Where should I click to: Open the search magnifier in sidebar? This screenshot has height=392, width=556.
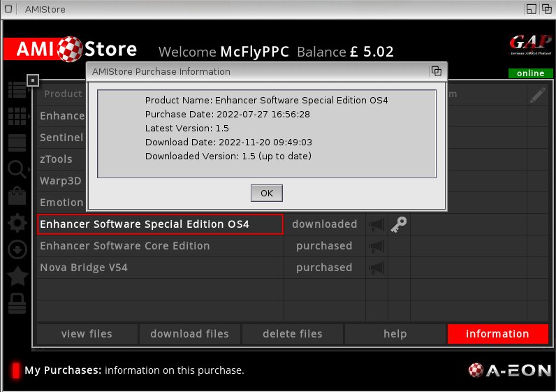[17, 169]
